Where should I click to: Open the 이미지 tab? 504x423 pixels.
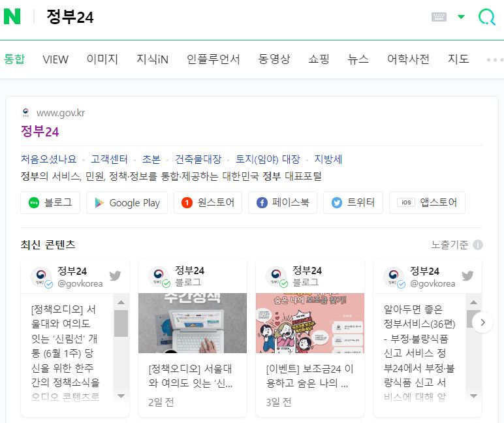(102, 59)
